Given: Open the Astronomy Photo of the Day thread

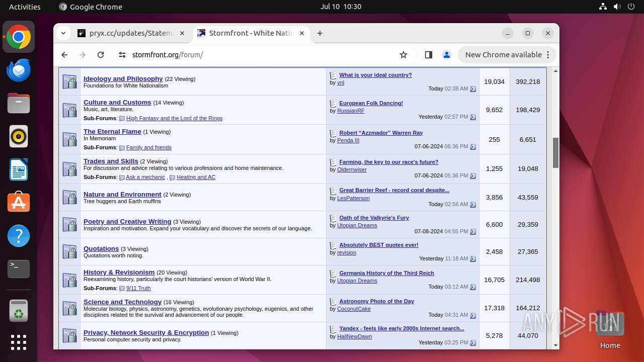Looking at the screenshot, I should [x=376, y=301].
